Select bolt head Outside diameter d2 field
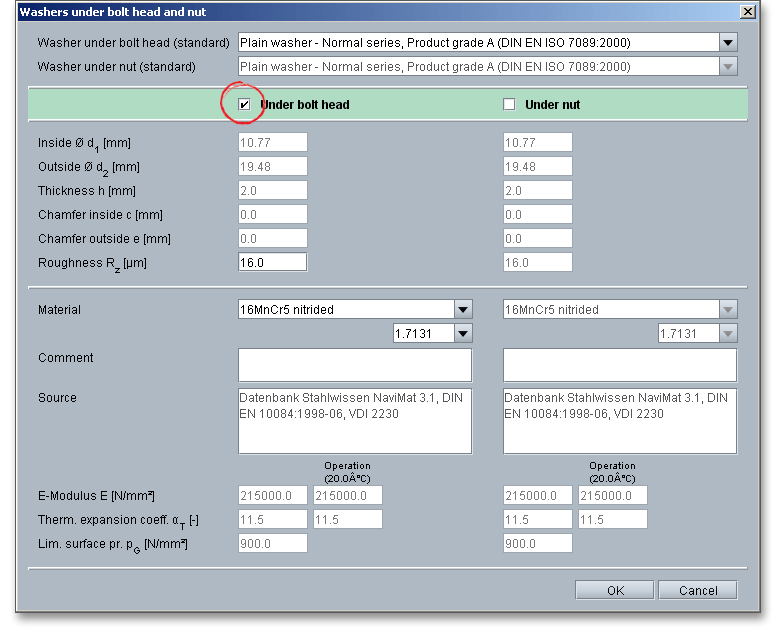776x628 pixels. 272,167
